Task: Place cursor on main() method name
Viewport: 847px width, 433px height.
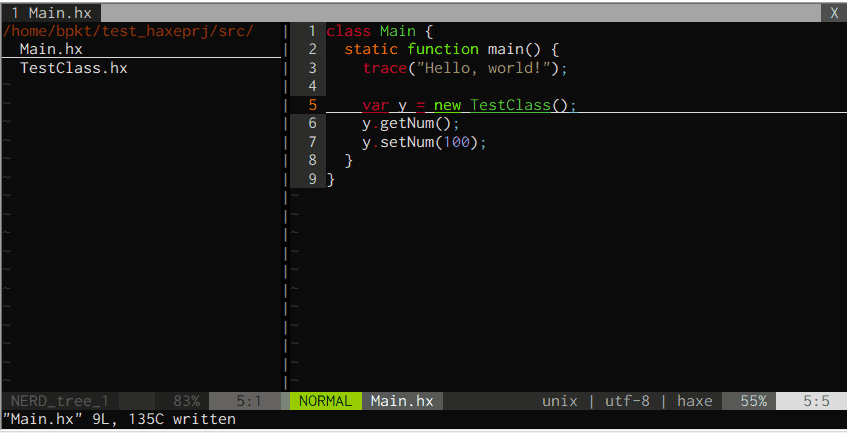Action: coord(514,50)
